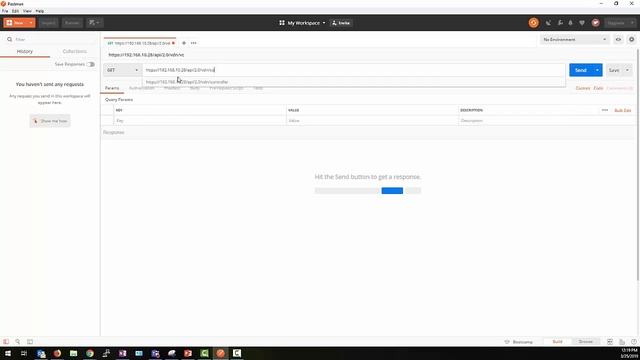Open the notifications bell icon
This screenshot has width=640, height=360.
(x=571, y=23)
